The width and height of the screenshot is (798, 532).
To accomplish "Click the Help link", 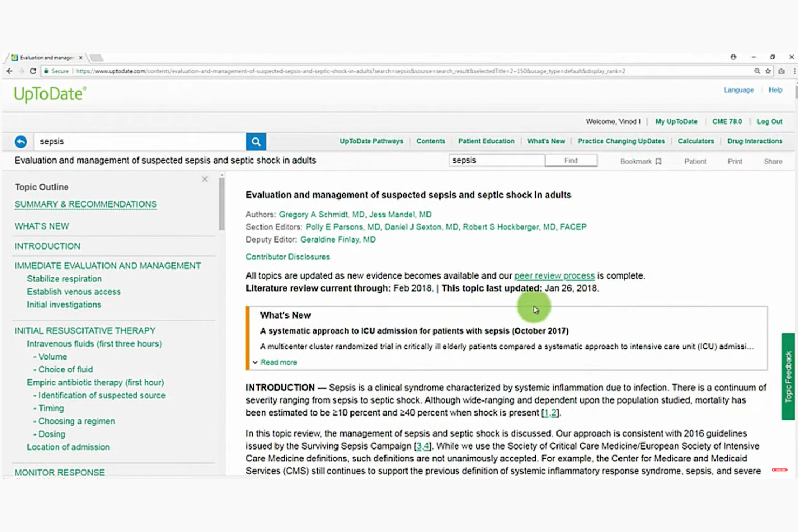I will tap(775, 90).
